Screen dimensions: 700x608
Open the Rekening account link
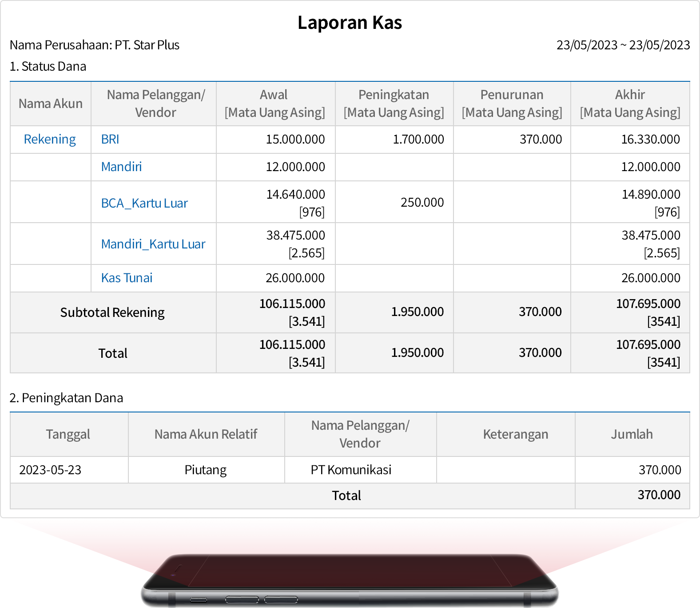50,140
